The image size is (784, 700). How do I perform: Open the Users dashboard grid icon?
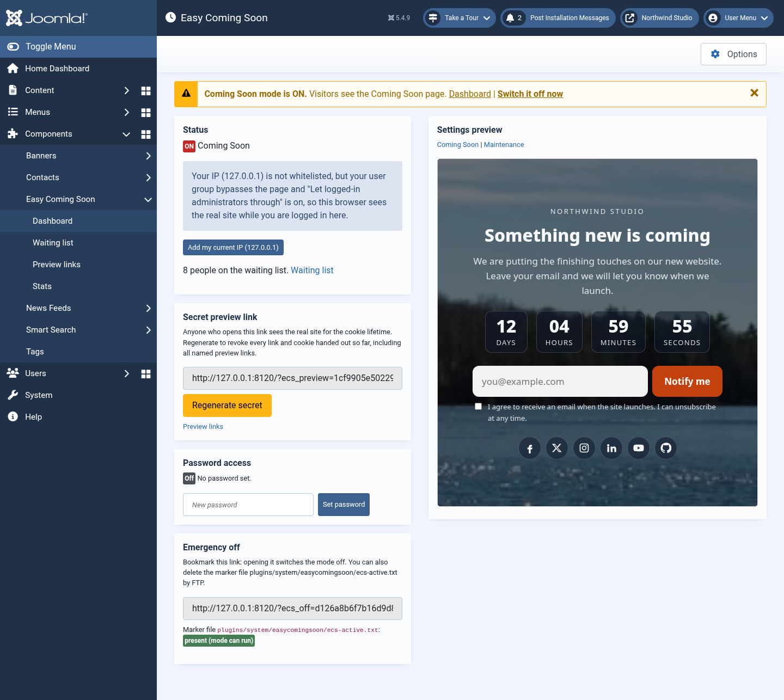(146, 373)
